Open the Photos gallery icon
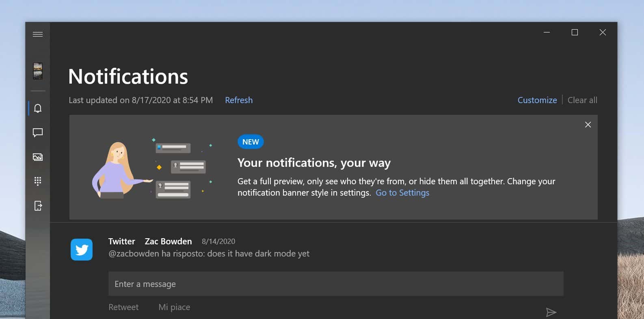Image resolution: width=644 pixels, height=319 pixels. click(38, 157)
